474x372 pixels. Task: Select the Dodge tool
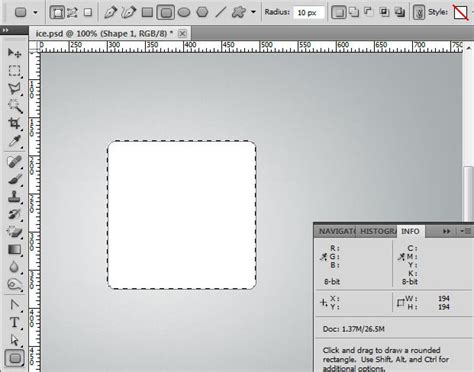(14, 285)
